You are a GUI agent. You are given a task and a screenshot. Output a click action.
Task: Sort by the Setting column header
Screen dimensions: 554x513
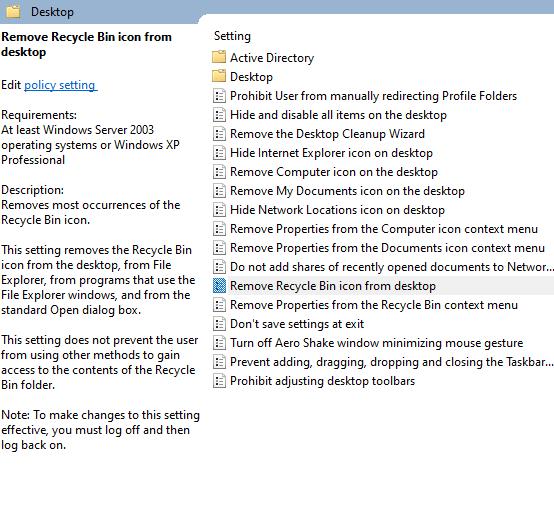click(232, 36)
